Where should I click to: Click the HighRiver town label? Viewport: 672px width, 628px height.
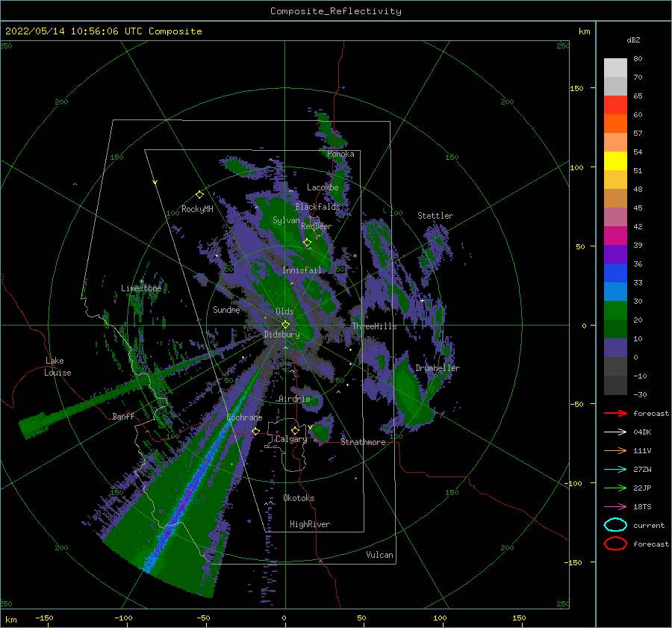310,524
